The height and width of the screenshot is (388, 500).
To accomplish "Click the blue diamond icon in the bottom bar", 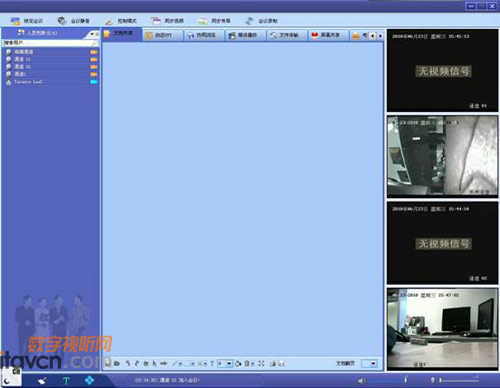I will 89,380.
